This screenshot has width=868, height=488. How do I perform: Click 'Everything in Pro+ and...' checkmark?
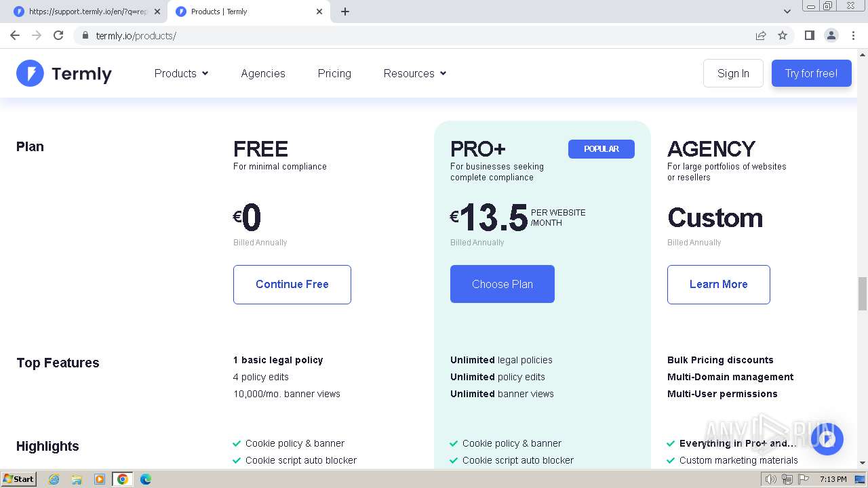point(671,443)
